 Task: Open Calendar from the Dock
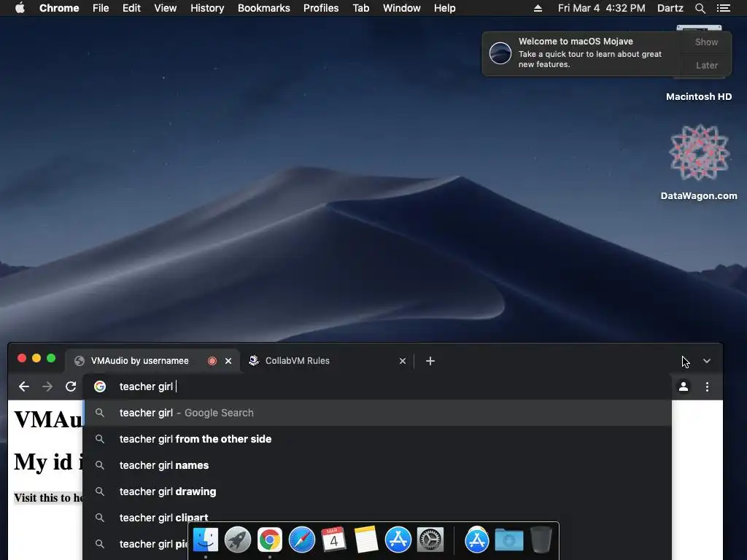[333, 540]
